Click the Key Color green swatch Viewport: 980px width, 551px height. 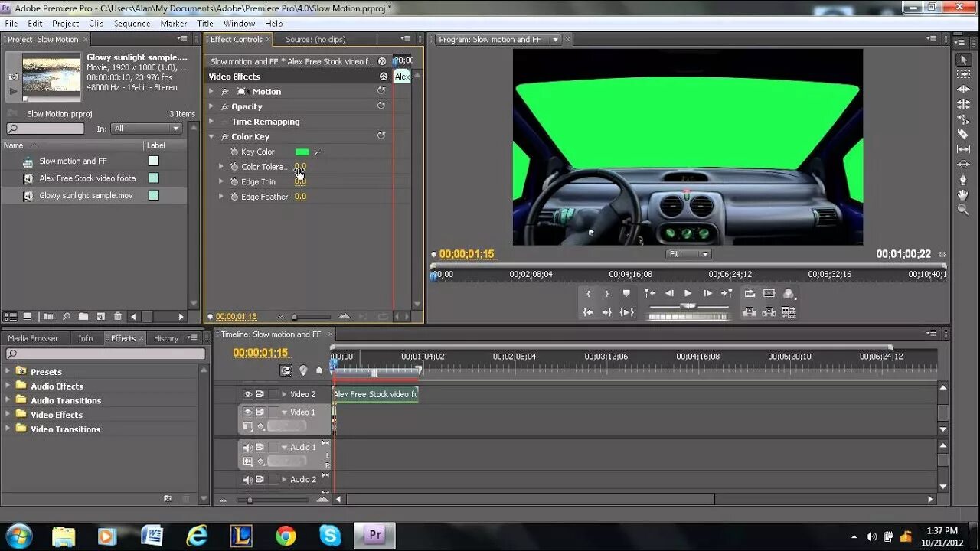(302, 152)
